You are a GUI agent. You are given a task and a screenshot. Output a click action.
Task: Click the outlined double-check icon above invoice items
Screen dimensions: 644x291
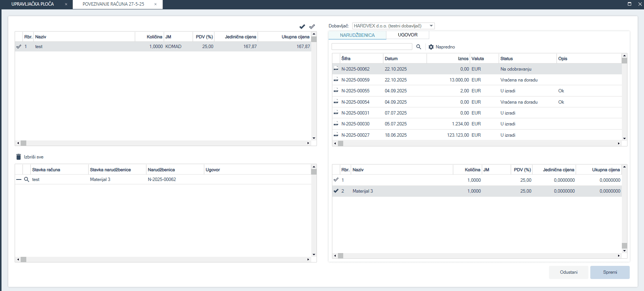click(x=312, y=27)
